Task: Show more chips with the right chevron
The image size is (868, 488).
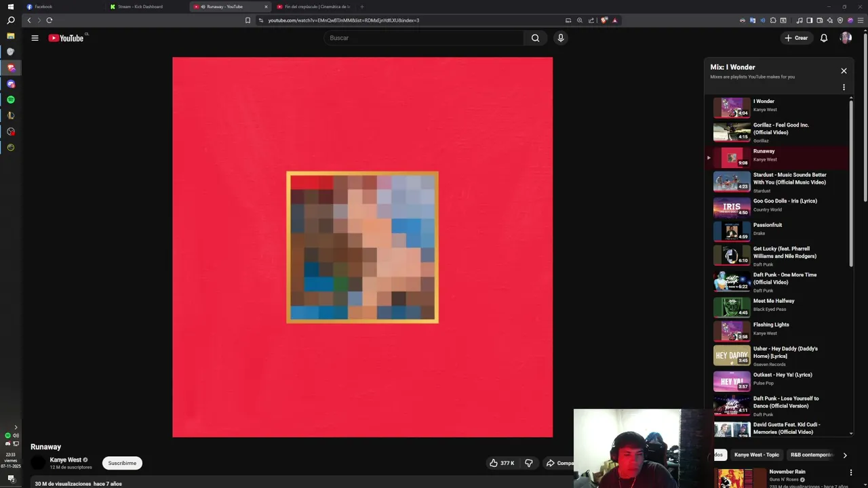Action: (845, 455)
